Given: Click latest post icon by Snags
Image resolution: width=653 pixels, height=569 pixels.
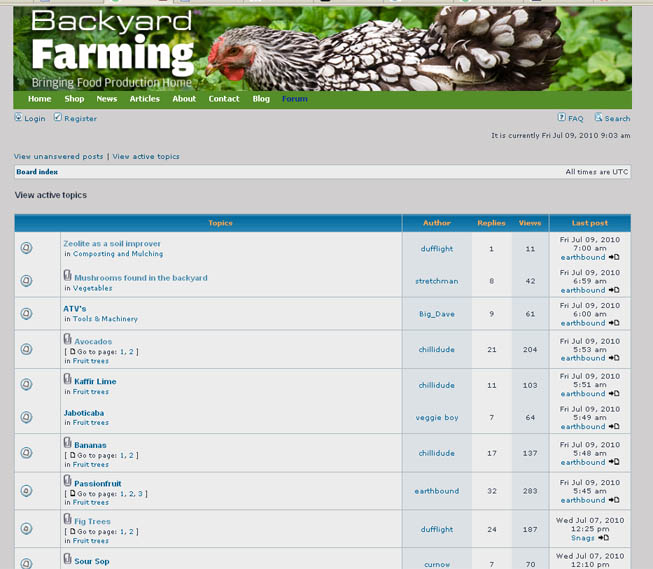Looking at the screenshot, I should coord(603,538).
